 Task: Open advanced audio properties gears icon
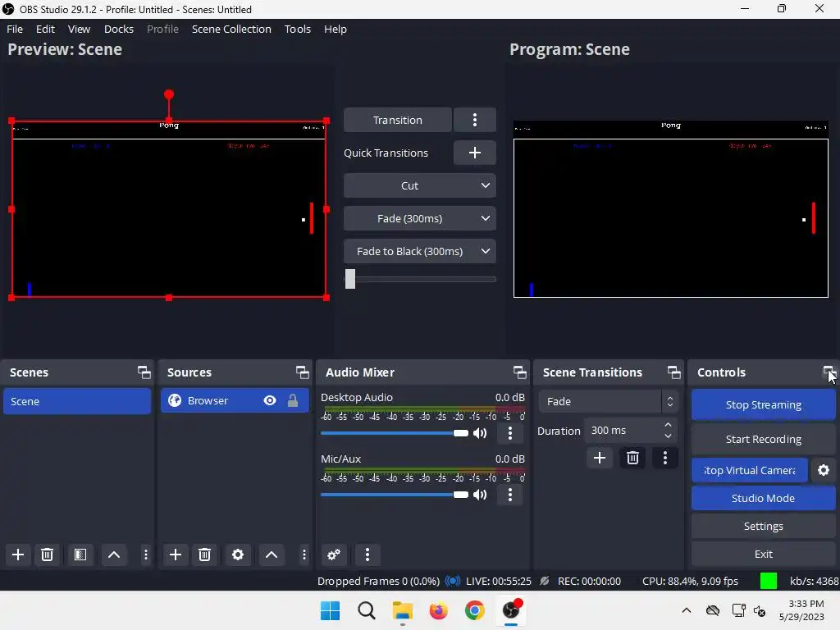[334, 555]
